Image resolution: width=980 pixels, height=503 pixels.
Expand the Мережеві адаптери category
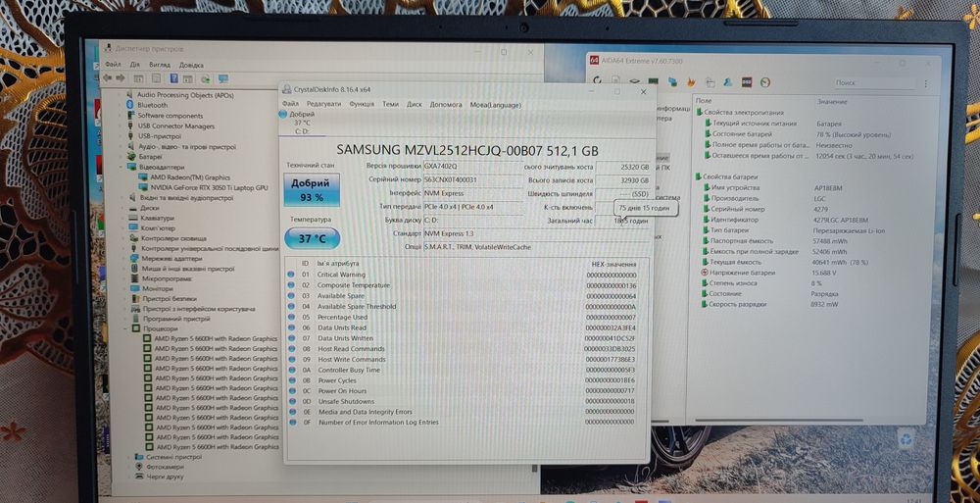[x=123, y=259]
